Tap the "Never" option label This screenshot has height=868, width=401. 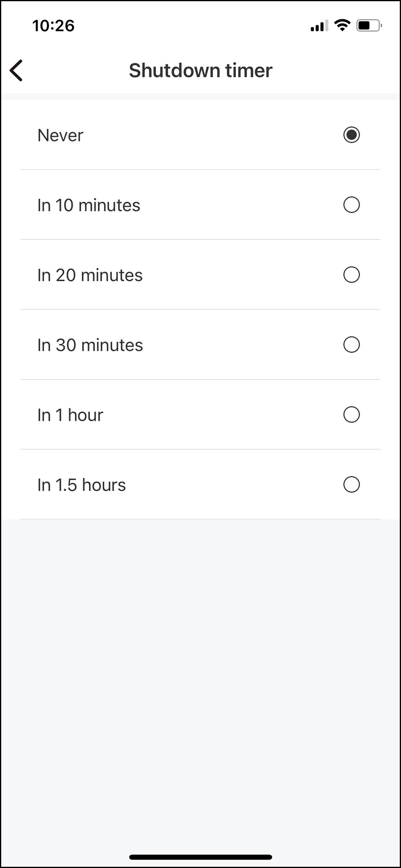coord(61,136)
